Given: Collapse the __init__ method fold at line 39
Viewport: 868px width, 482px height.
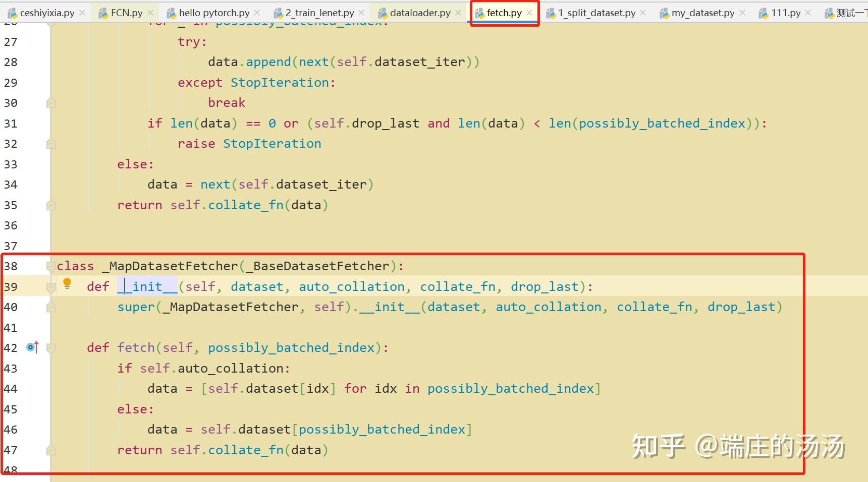Looking at the screenshot, I should pos(50,286).
